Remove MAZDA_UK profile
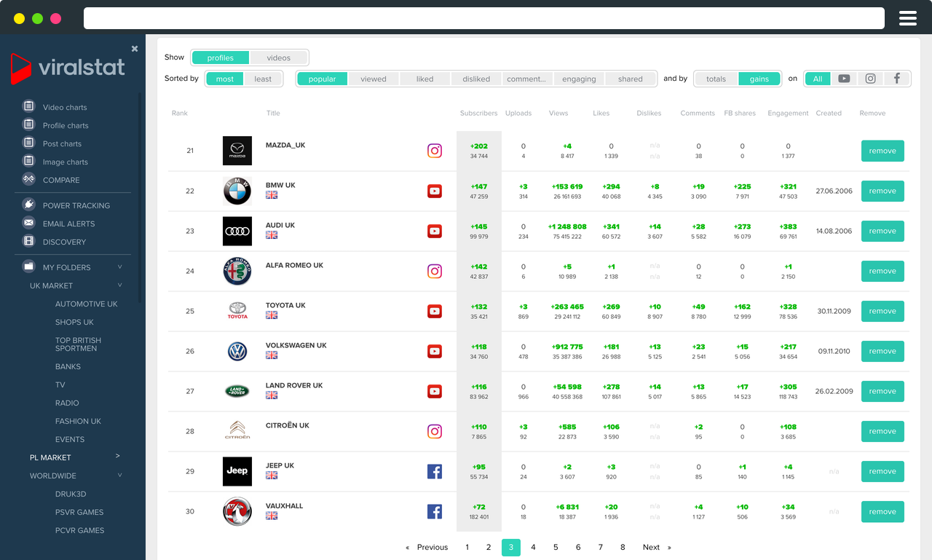The width and height of the screenshot is (932, 560). [882, 151]
